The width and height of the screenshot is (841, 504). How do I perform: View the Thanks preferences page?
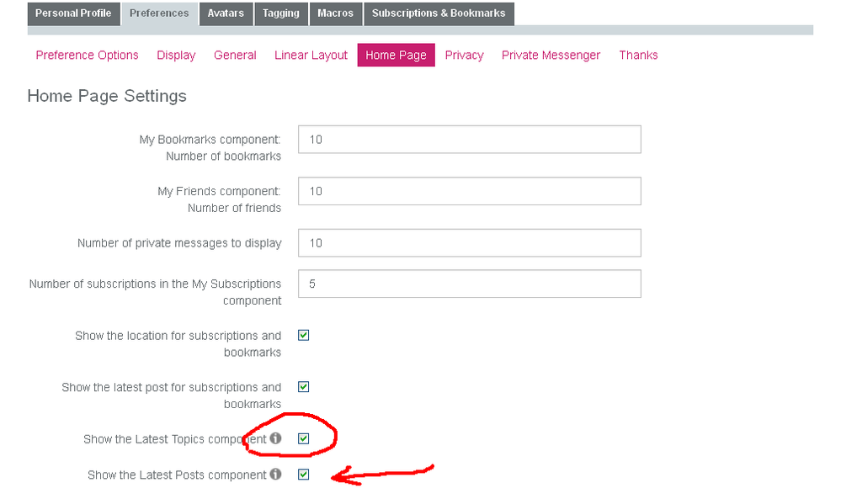pos(638,55)
